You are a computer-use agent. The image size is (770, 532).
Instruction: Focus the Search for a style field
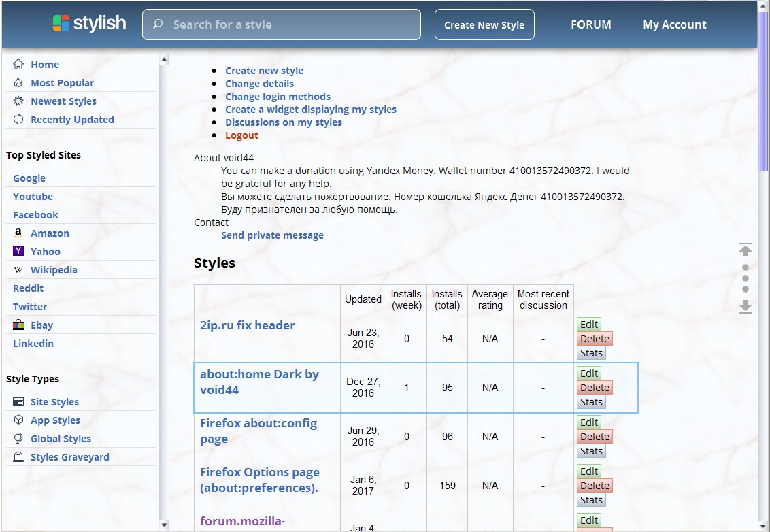(282, 24)
